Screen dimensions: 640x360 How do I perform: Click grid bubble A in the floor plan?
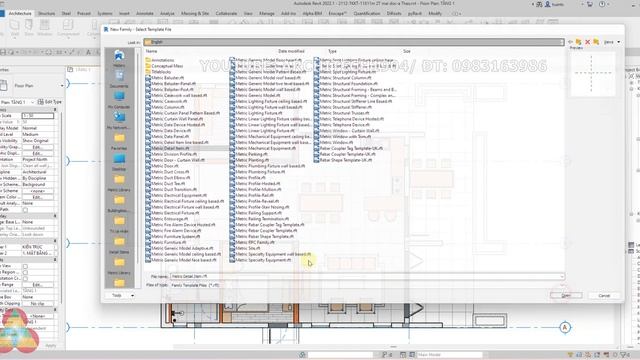tap(565, 327)
